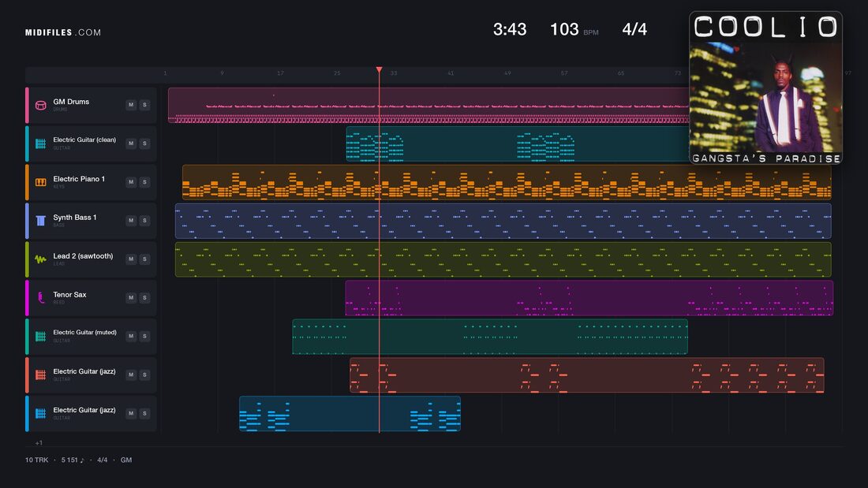Screen dimensions: 868x488
Task: Select the Electric Guitar (clean) teal clip
Action: tap(518, 143)
